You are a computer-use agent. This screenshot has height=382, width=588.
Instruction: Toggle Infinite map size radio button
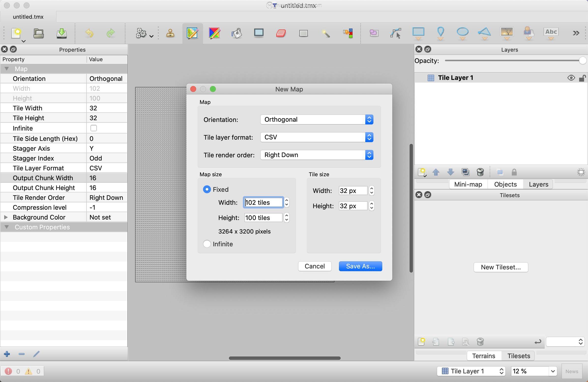click(x=207, y=244)
